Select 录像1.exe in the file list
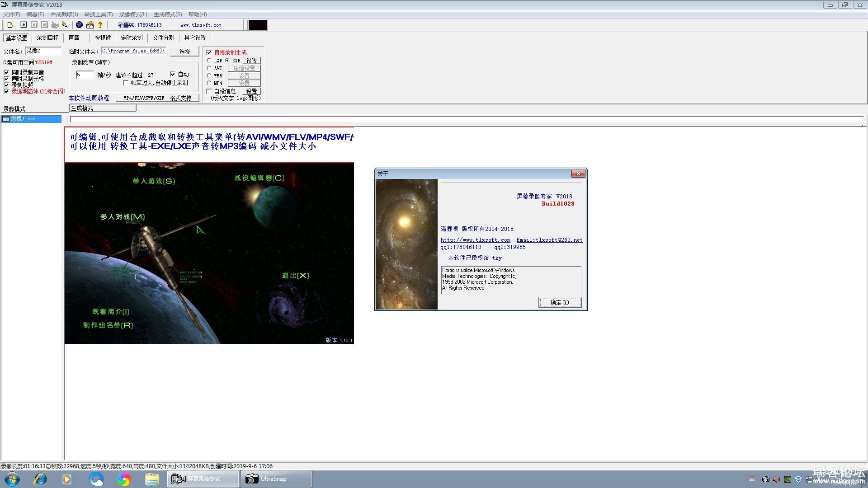868x488 pixels. click(31, 119)
